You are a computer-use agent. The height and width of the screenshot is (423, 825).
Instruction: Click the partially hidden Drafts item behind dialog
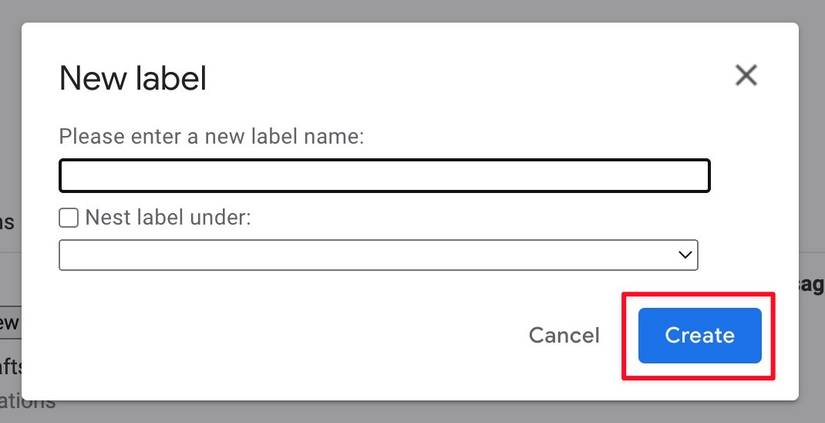pyautogui.click(x=9, y=368)
